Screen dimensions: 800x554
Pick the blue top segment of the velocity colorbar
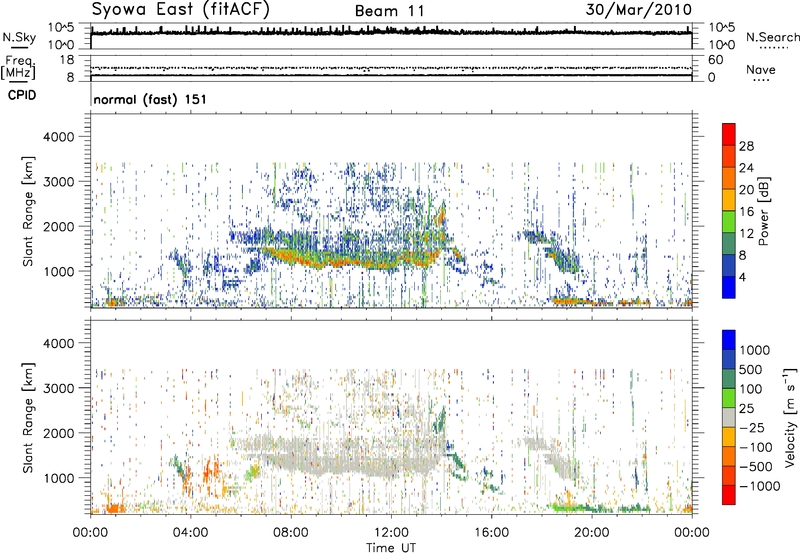click(729, 340)
